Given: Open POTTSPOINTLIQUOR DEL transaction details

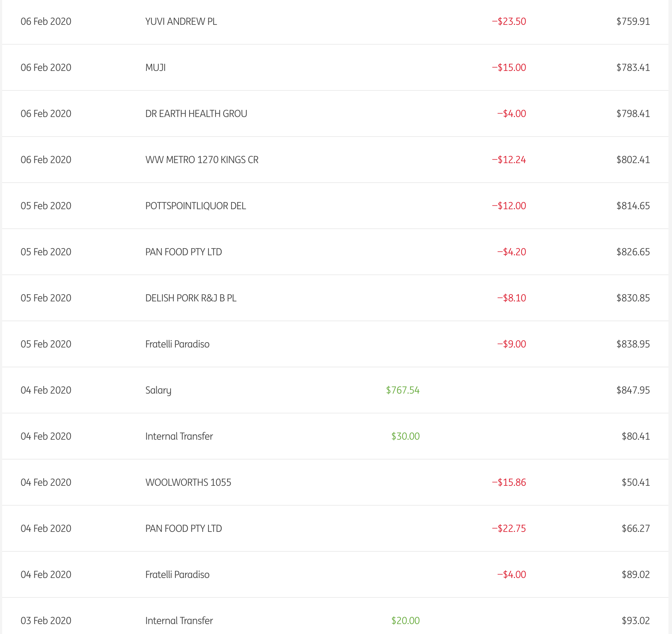Looking at the screenshot, I should [x=195, y=206].
